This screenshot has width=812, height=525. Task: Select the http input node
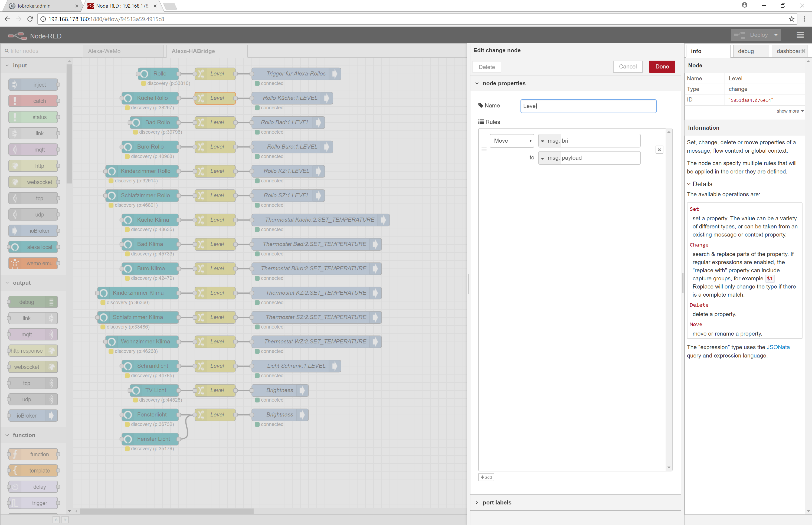click(33, 166)
